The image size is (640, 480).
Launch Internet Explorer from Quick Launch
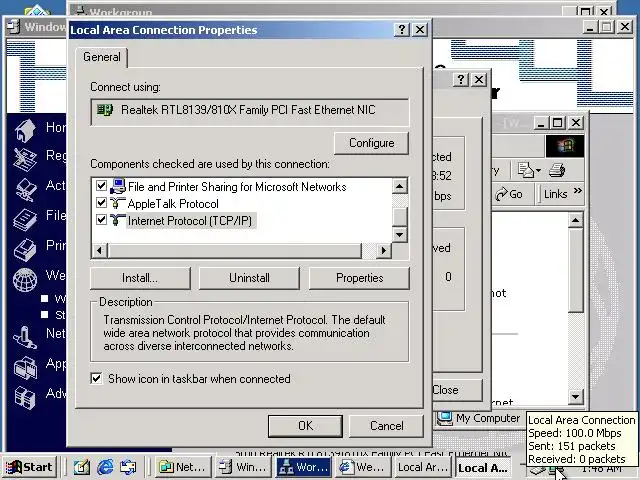point(105,466)
